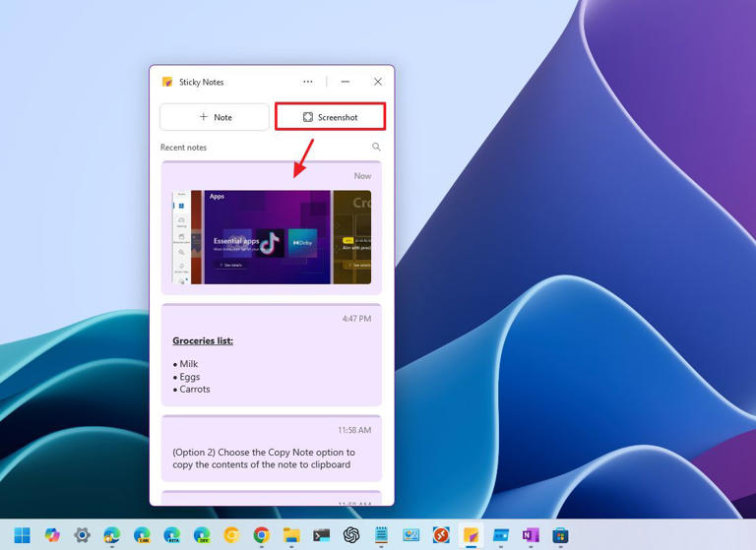Screen dimensions: 756x550
Task: Click the Sticky Notes app logo in title bar
Action: tap(167, 83)
